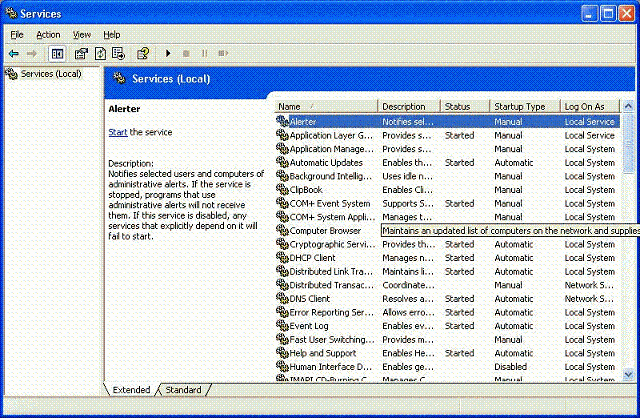Screen dimensions: 640x418
Task: Click the gear icon beside Automatic Updates
Action: (282, 162)
